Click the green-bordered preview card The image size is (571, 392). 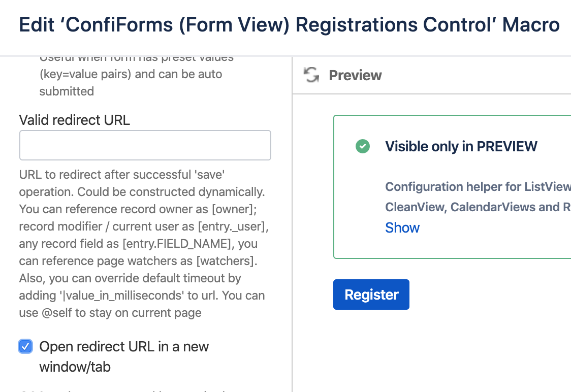(x=452, y=187)
